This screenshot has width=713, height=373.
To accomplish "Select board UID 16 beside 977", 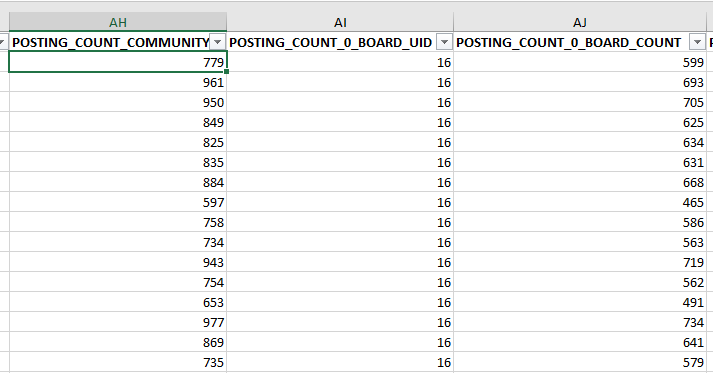I will point(340,323).
